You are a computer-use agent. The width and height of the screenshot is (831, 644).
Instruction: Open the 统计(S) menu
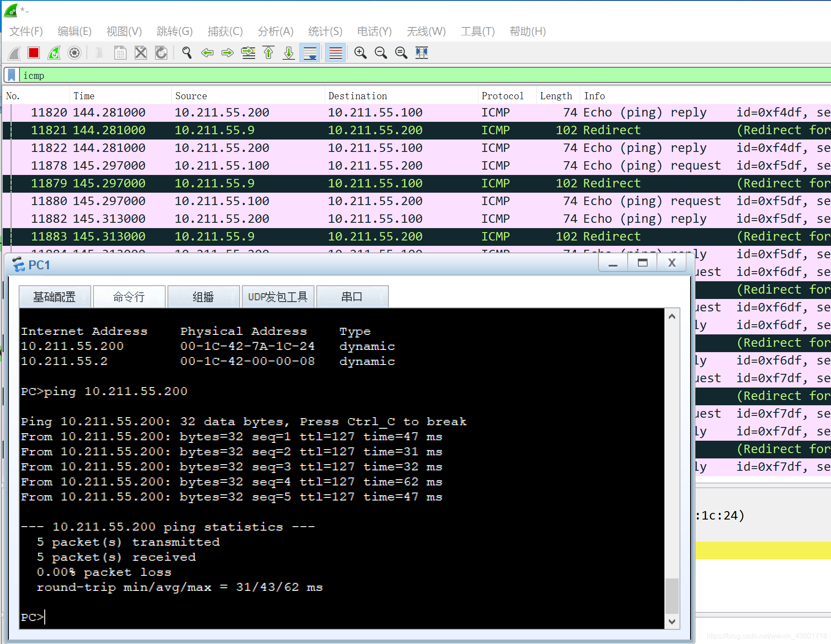click(325, 31)
